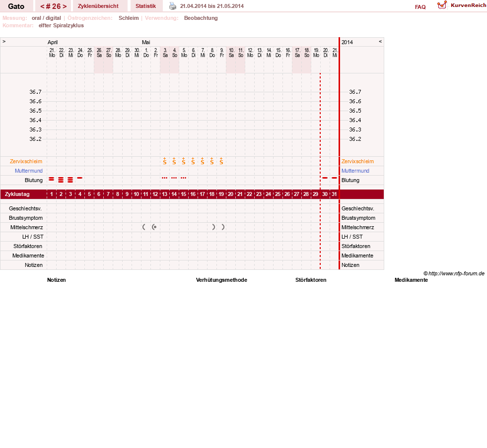487x448 pixels.
Task: Click the date column '21. Mo' in April
Action: click(x=52, y=53)
